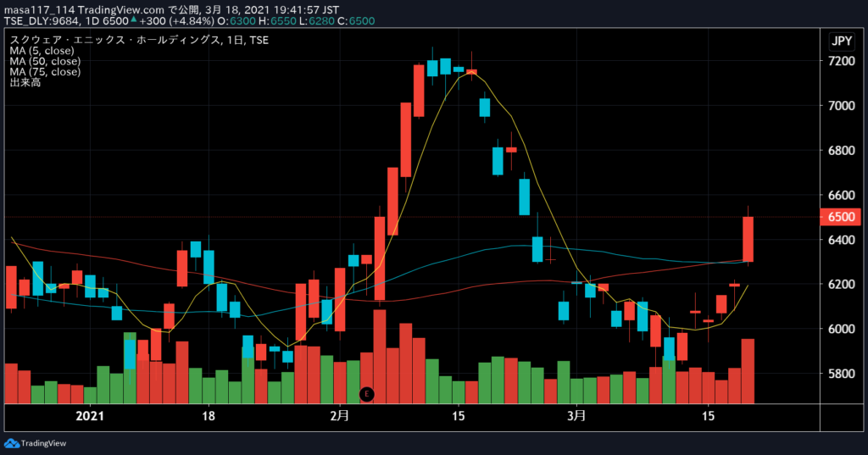The image size is (868, 455).
Task: Click the JPY currency label
Action: 842,41
